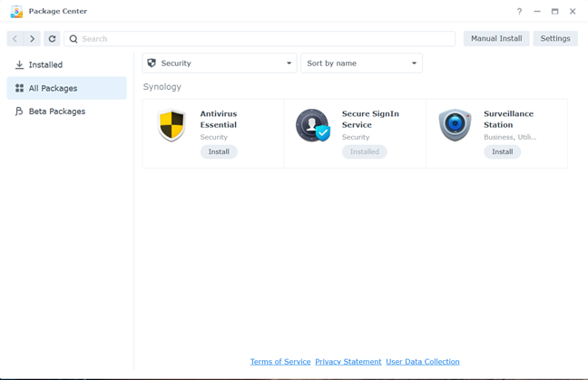Click the All Packages grid icon
Viewport: 588px width, 380px height.
tap(19, 88)
